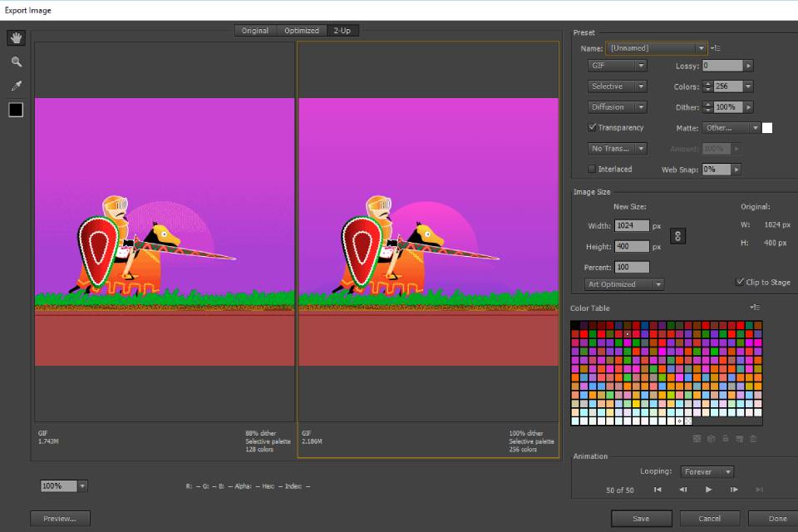The width and height of the screenshot is (798, 532).
Task: Uncheck Clip to Stage
Action: click(738, 280)
